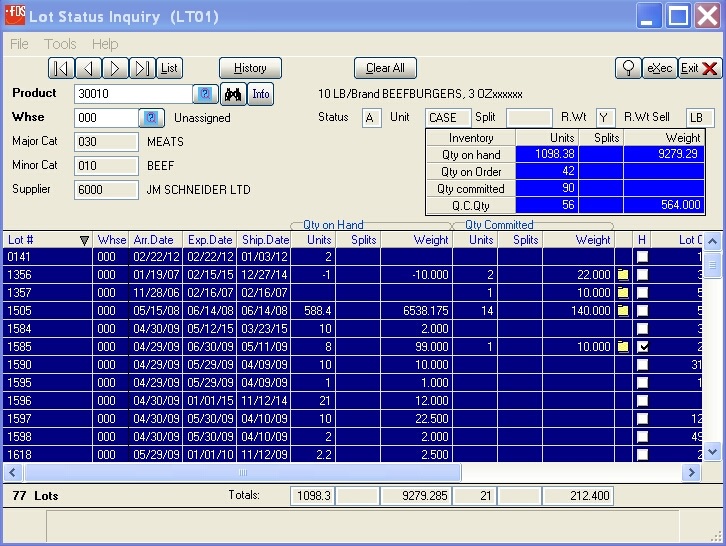
Task: Select lot number 1597 cell
Action: (48, 419)
